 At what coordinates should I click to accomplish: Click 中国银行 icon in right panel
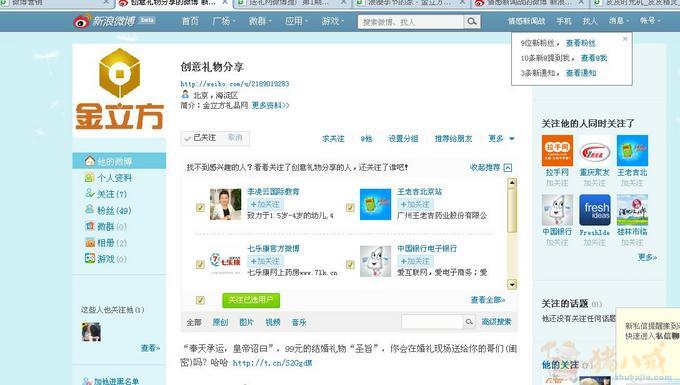(557, 210)
